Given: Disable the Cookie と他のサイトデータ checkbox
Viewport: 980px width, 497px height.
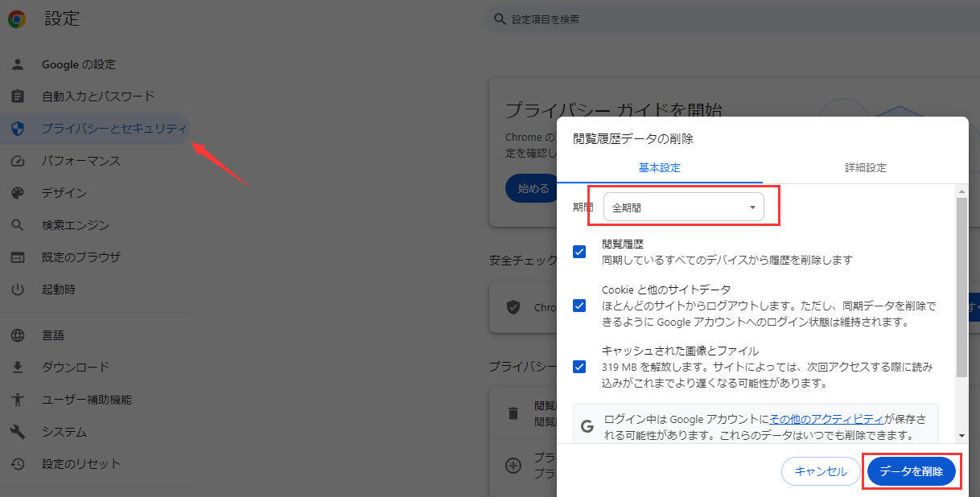Looking at the screenshot, I should tap(579, 306).
